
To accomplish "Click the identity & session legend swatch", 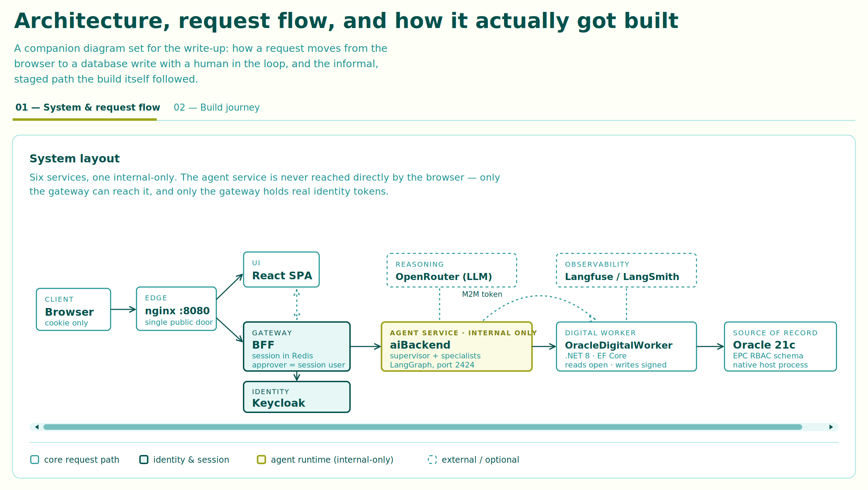I will [x=144, y=460].
